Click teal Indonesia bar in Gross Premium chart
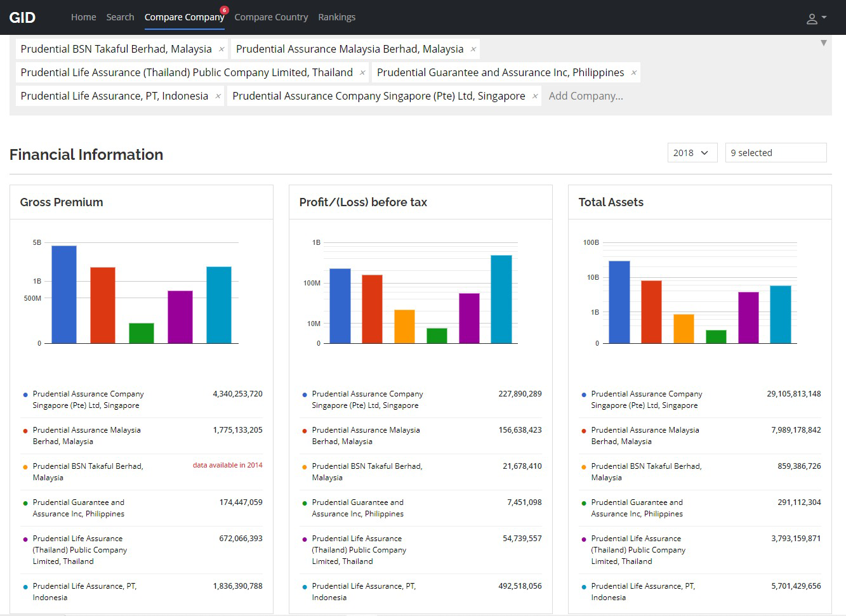This screenshot has height=616, width=846. tap(219, 305)
